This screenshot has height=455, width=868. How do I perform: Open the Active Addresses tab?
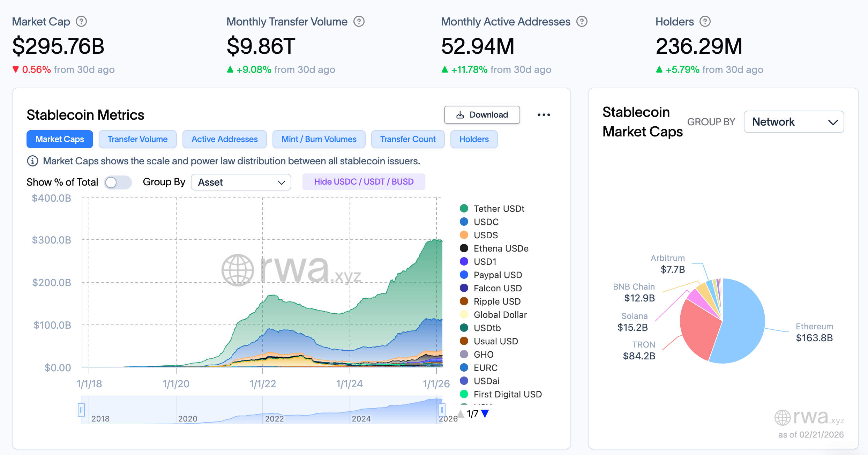tap(224, 139)
